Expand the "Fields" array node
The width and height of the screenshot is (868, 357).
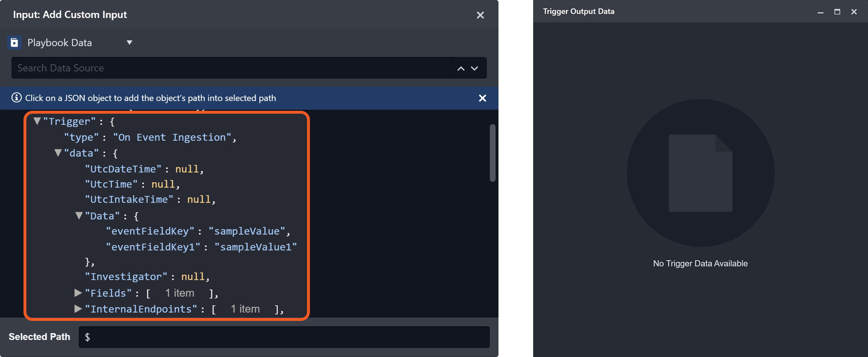coord(78,293)
